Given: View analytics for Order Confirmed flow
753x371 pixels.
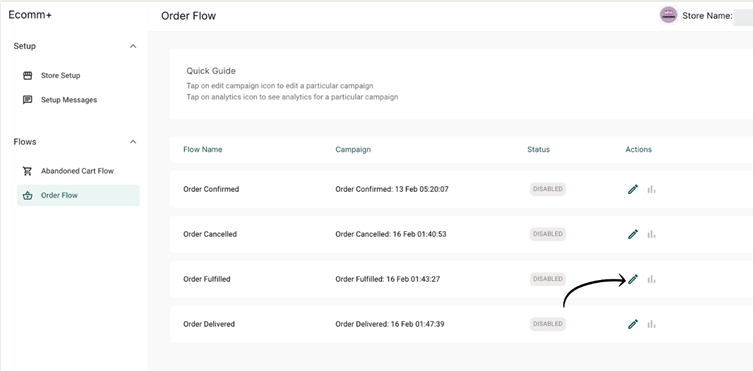Looking at the screenshot, I should [651, 189].
